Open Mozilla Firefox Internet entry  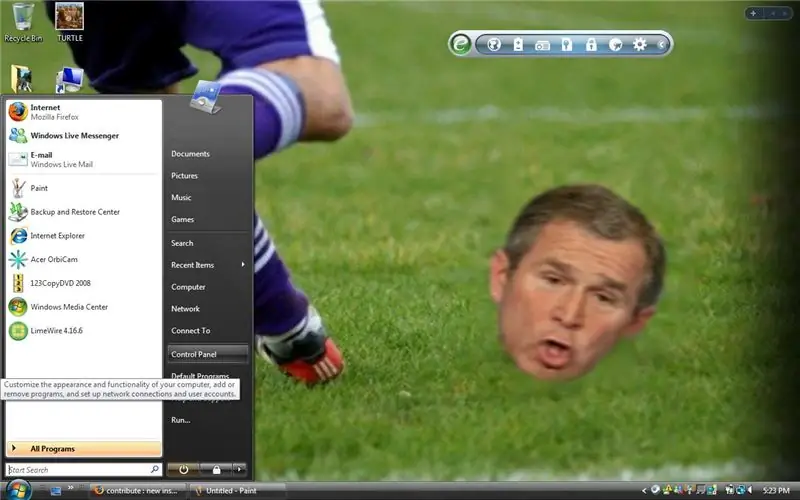click(x=84, y=112)
